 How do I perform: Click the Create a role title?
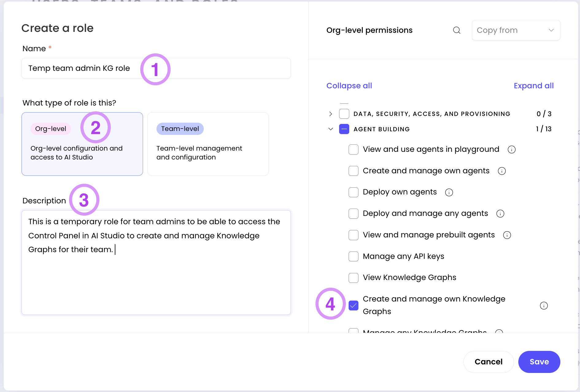tap(57, 28)
